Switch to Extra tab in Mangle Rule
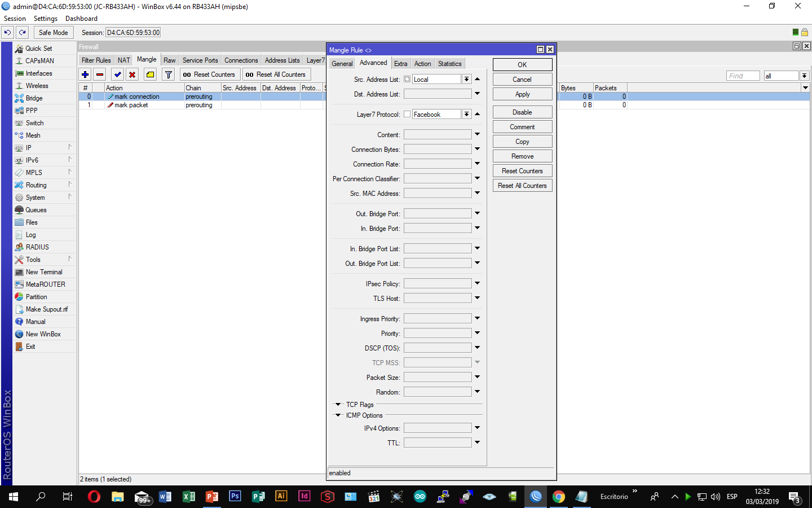Screen dimensions: 812x508 point(401,64)
